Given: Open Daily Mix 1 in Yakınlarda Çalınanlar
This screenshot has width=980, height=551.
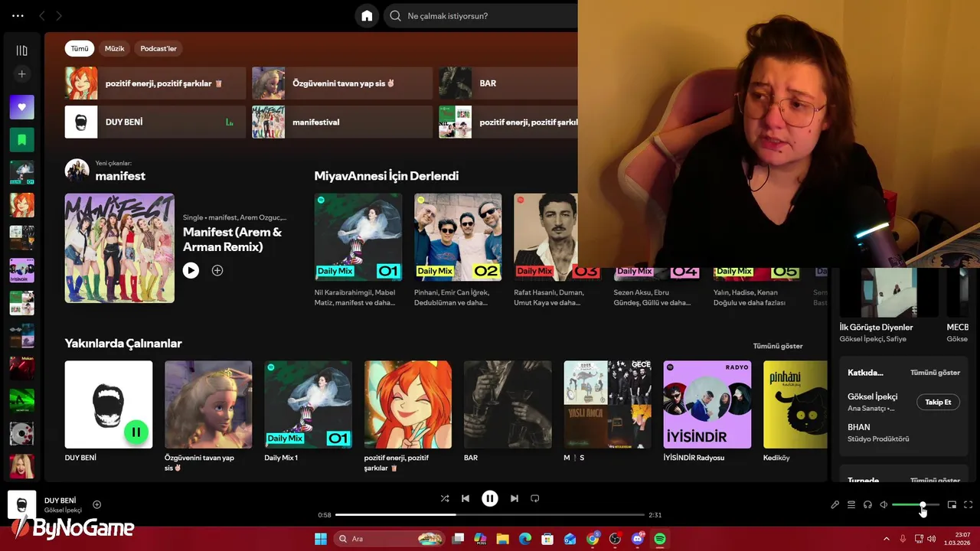Looking at the screenshot, I should [308, 412].
